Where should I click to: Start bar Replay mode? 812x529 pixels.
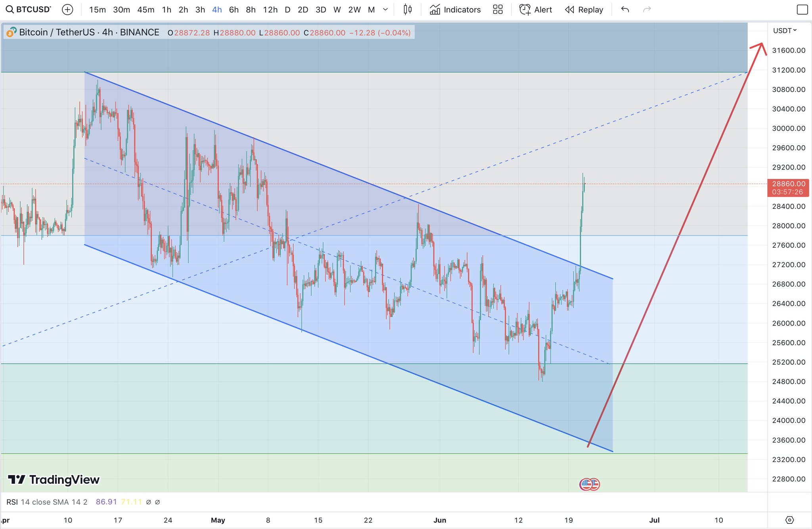[584, 10]
